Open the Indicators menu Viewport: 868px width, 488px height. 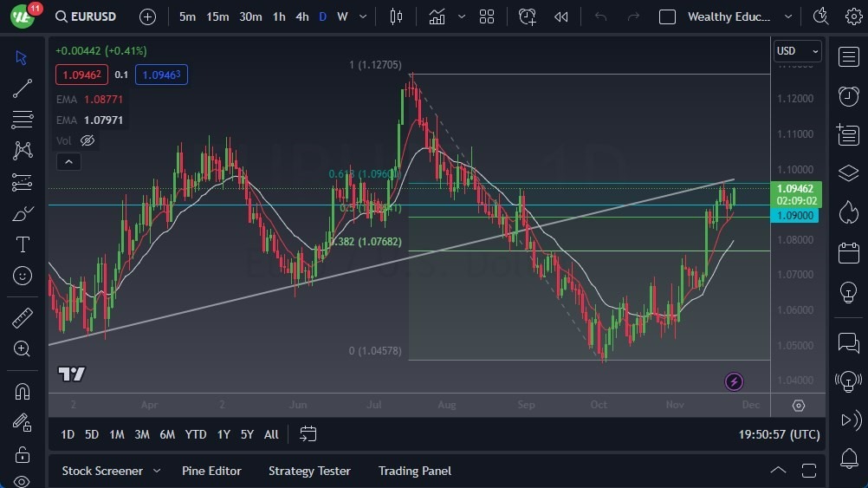tap(437, 16)
